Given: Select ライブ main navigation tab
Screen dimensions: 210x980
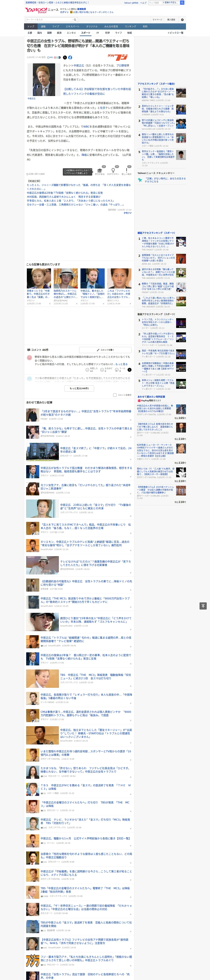Looking at the screenshot, I should click(x=56, y=27).
